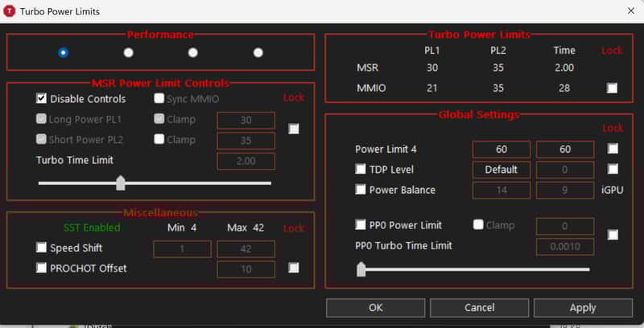Click the MMIO PL1 value 21
The image size is (644, 328).
432,88
